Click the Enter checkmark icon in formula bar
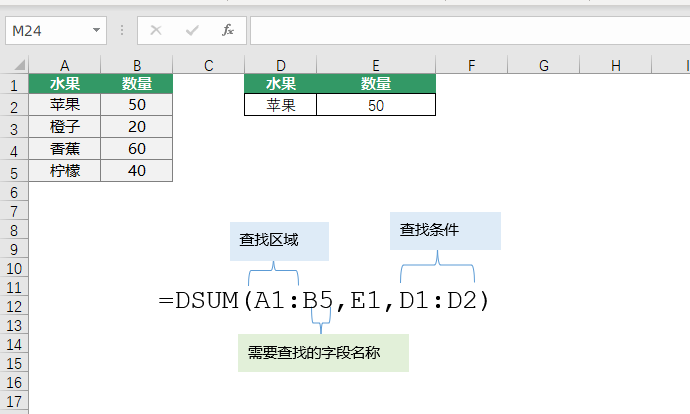Screen dimensions: 690x414 (192, 30)
